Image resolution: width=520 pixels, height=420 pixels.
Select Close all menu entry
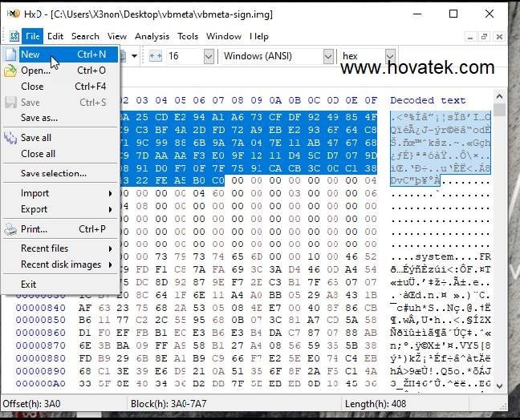(60, 154)
